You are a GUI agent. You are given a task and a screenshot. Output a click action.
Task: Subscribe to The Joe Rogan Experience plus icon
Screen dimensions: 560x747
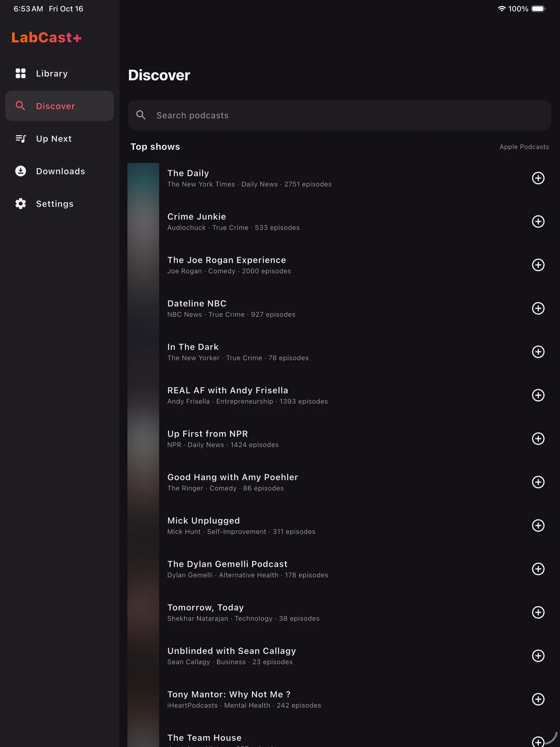(x=538, y=265)
